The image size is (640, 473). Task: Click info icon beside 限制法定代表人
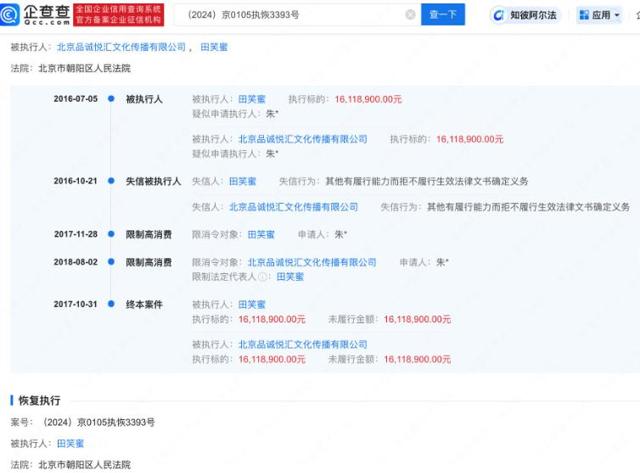263,277
